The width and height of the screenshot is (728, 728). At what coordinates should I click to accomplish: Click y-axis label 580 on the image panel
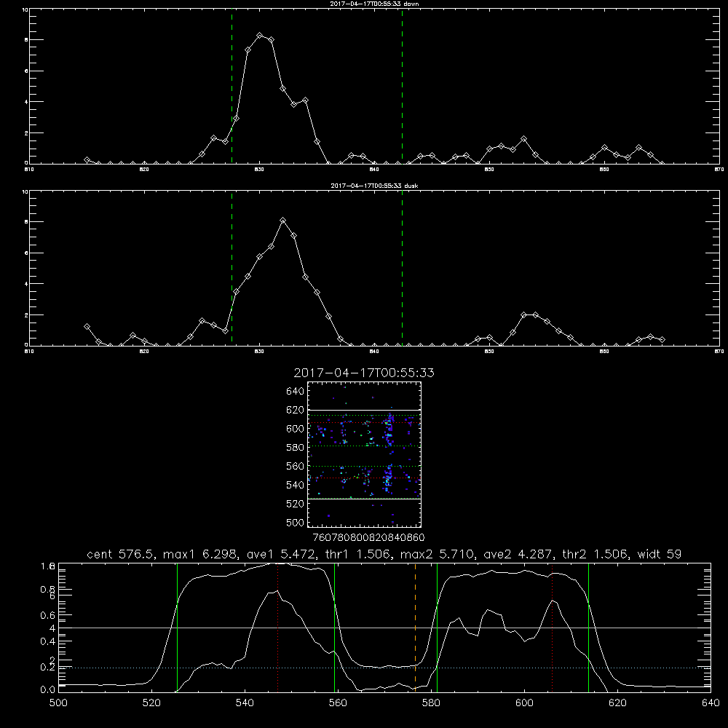296,448
